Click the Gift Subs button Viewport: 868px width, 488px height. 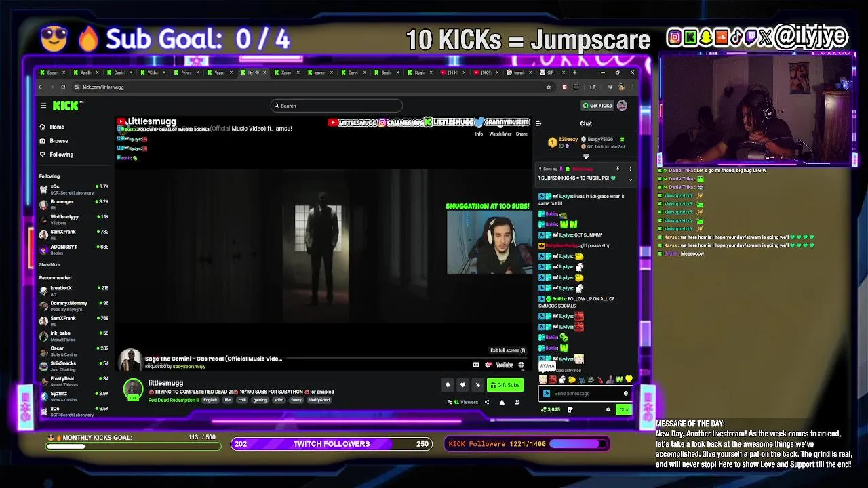pos(505,385)
